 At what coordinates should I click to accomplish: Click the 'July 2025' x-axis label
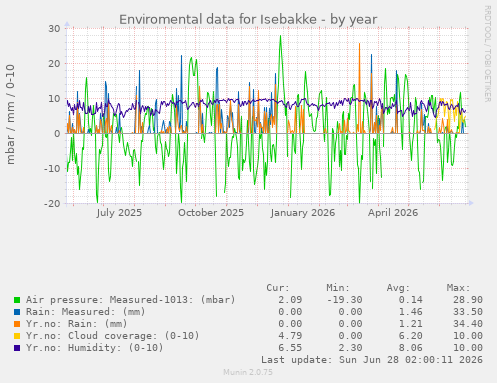[x=119, y=213]
